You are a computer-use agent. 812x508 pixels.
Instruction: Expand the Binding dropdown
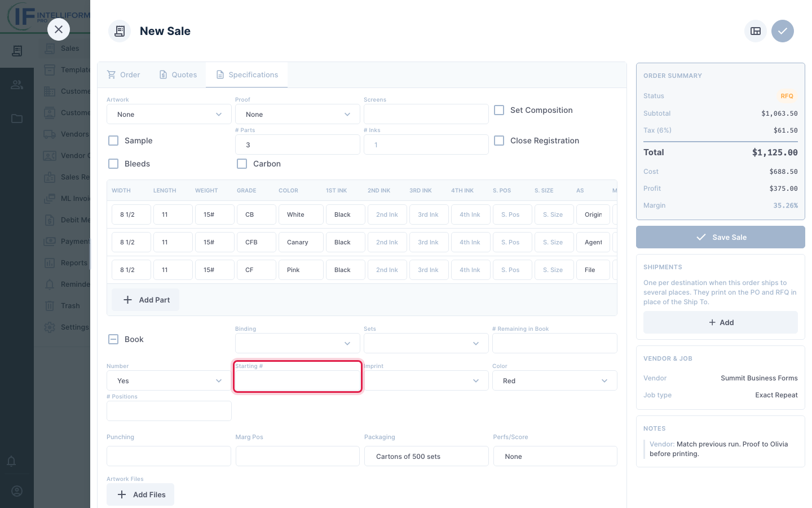tap(298, 343)
